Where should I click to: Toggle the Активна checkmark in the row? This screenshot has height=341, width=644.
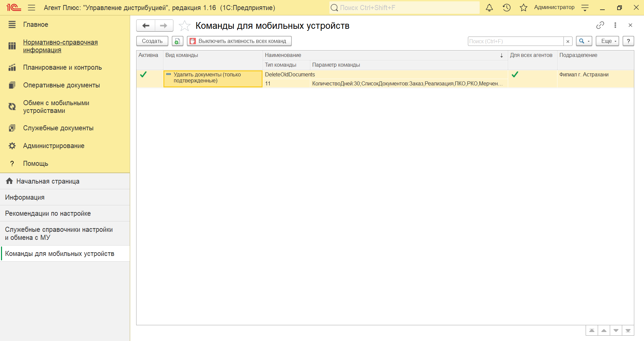143,75
